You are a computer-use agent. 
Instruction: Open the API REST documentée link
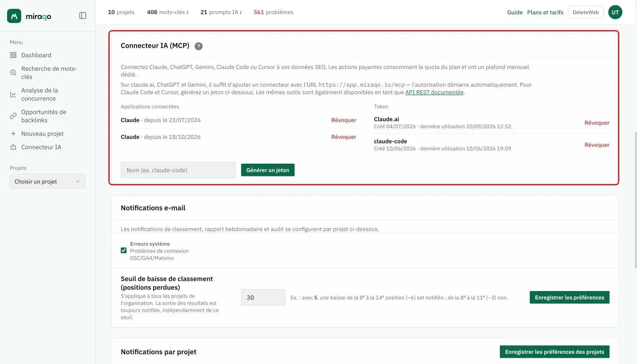[x=434, y=92]
